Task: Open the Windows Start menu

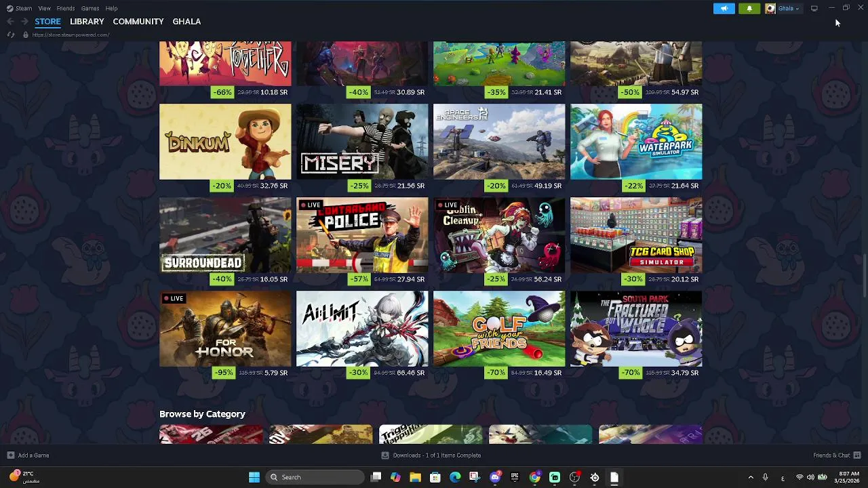Action: pos(254,477)
